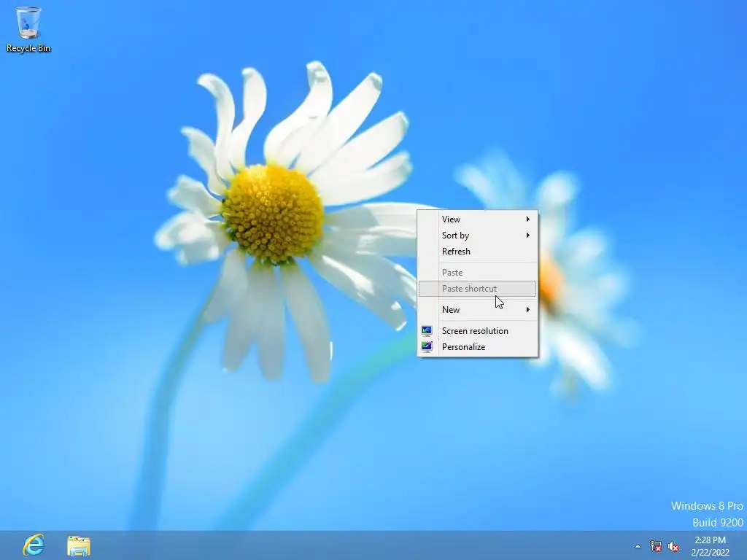Image resolution: width=747 pixels, height=560 pixels.
Task: Click the muted speaker volume icon
Action: [x=673, y=546]
